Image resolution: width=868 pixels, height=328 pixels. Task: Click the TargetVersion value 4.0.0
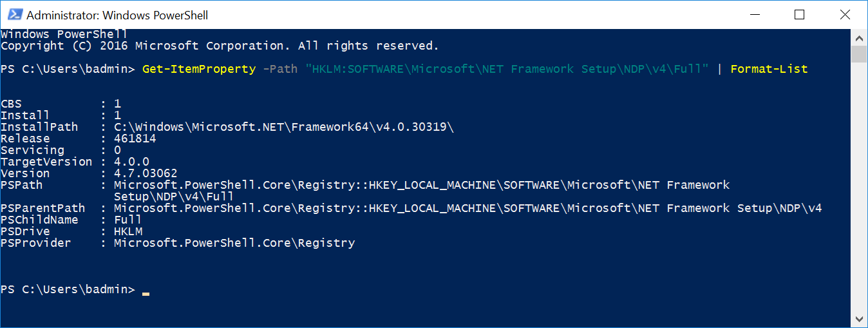point(131,162)
